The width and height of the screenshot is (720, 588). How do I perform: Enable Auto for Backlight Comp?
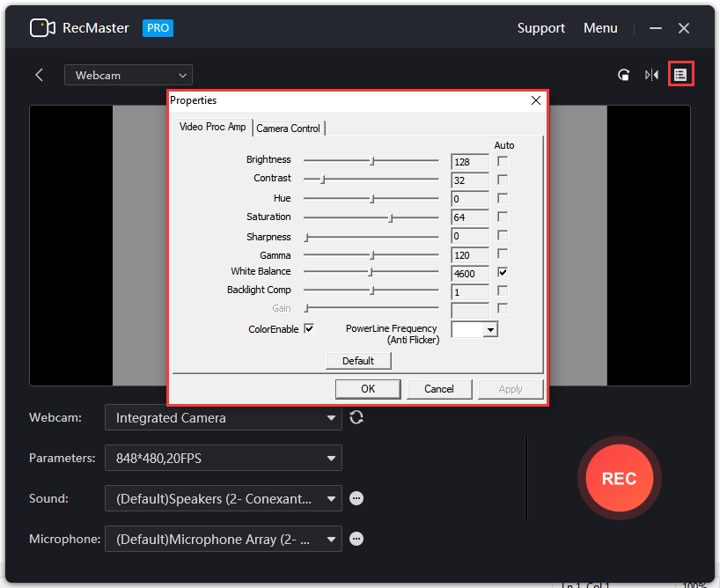point(503,290)
